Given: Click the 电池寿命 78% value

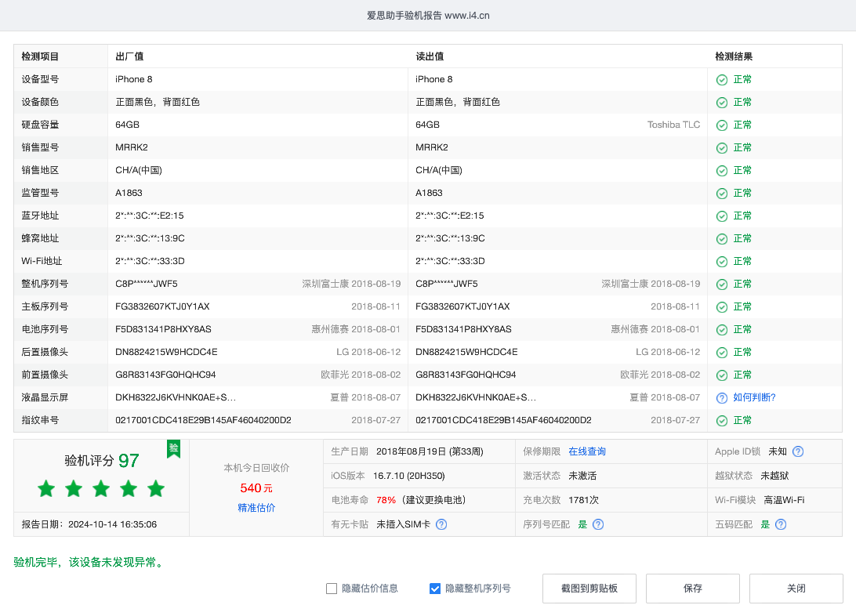Looking at the screenshot, I should pyautogui.click(x=386, y=500).
